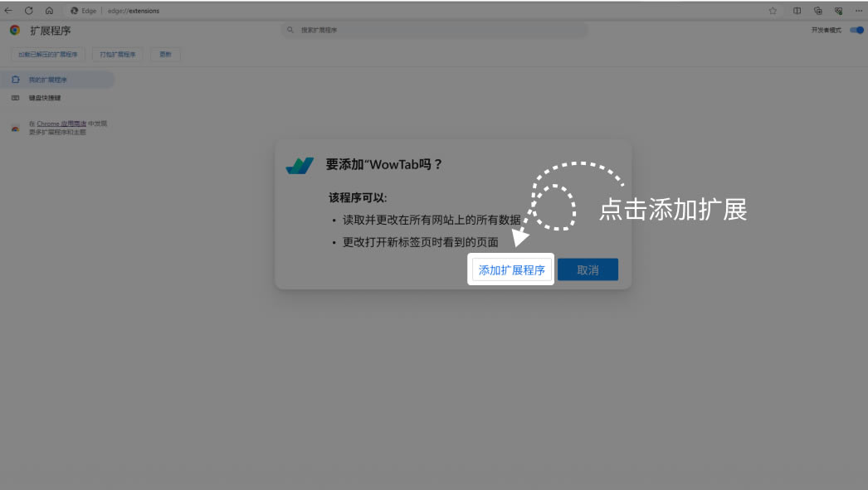Viewport: 868px width, 490px height.
Task: Click the 更新 update button
Action: point(165,54)
